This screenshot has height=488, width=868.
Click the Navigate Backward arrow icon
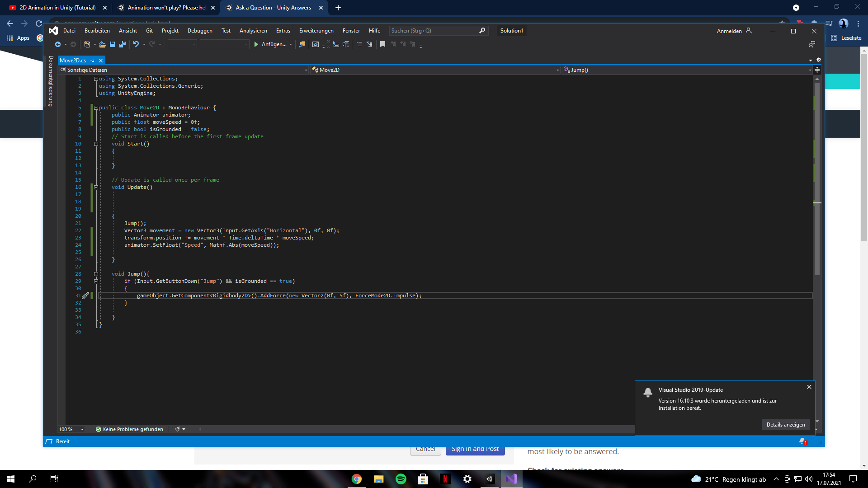[57, 44]
